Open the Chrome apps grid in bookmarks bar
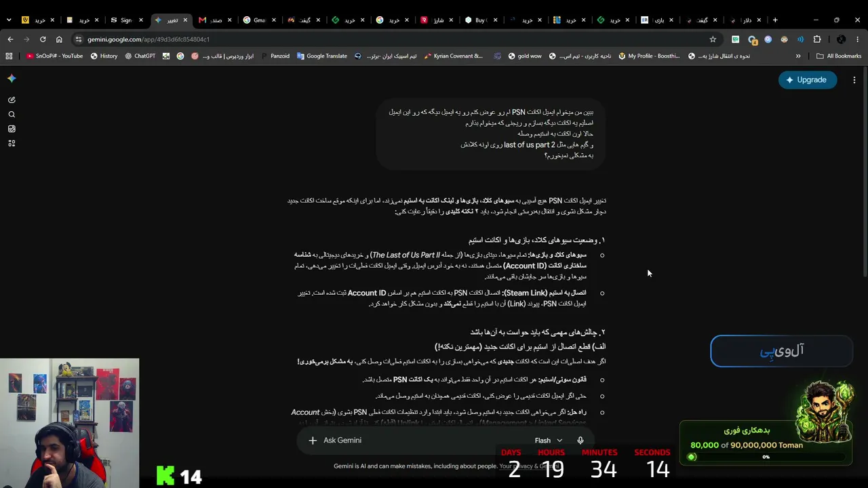Viewport: 868px width, 488px height. [x=9, y=56]
